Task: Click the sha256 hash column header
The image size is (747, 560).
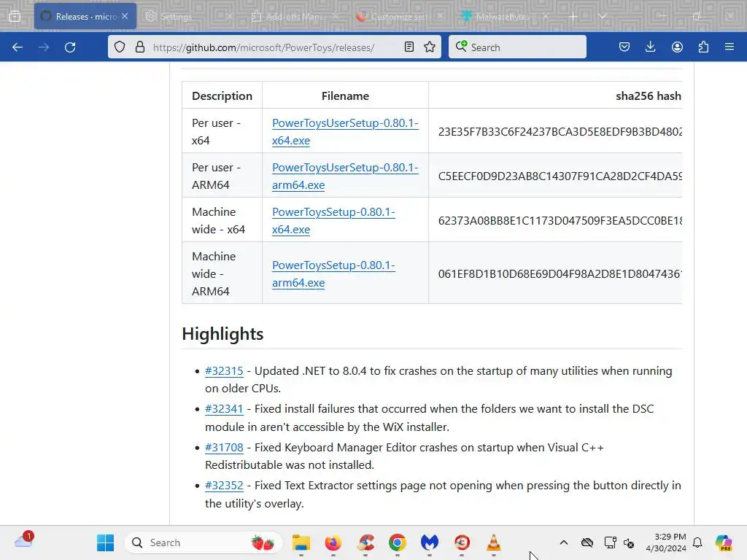Action: 649,96
